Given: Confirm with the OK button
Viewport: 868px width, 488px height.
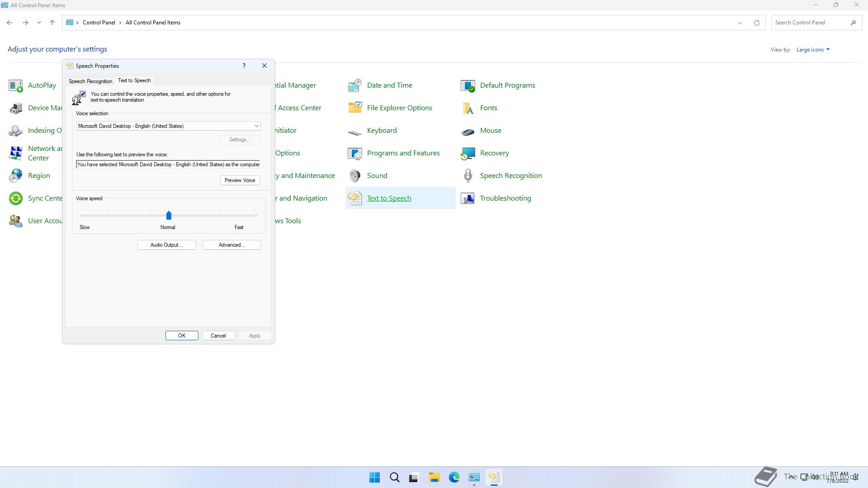Looking at the screenshot, I should click(182, 336).
